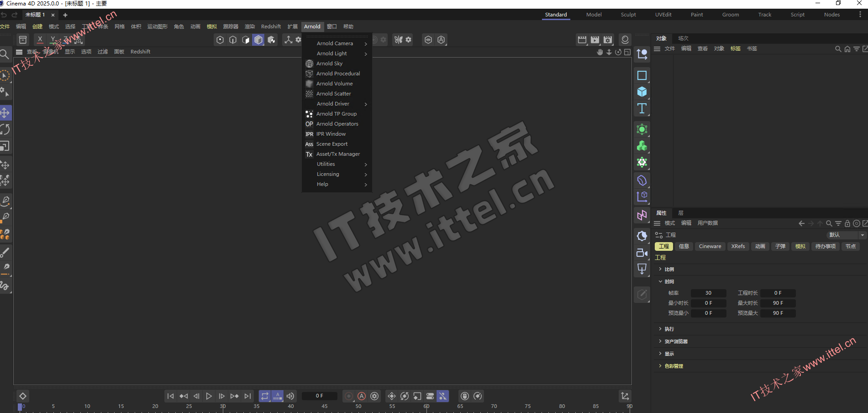Switch to the 层 (Layers) tab
Image resolution: width=868 pixels, height=413 pixels.
[x=680, y=213]
